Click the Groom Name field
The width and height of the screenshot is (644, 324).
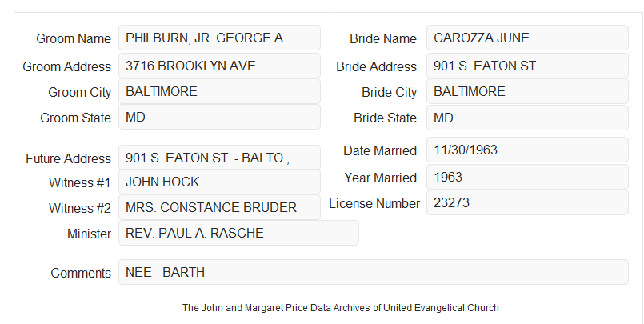click(x=219, y=38)
